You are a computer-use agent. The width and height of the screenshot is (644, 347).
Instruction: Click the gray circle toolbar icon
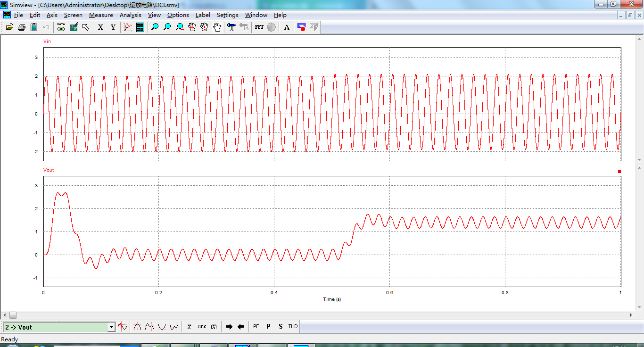click(x=271, y=27)
